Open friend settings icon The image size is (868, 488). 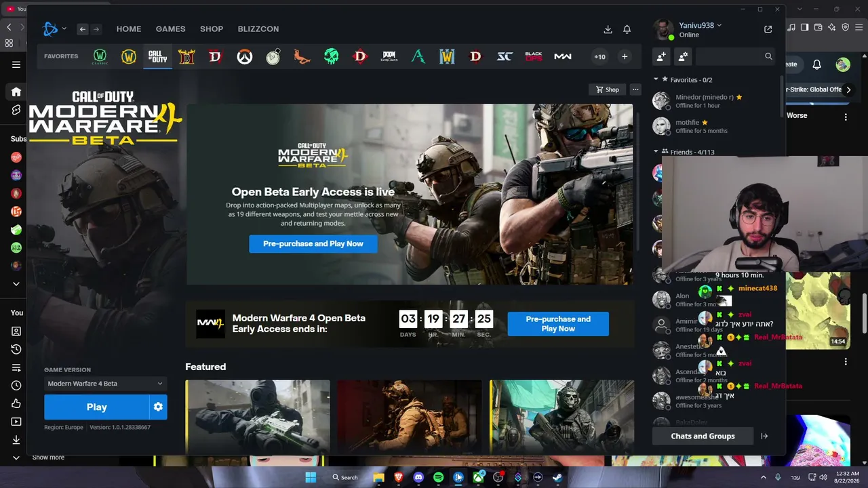(x=683, y=57)
